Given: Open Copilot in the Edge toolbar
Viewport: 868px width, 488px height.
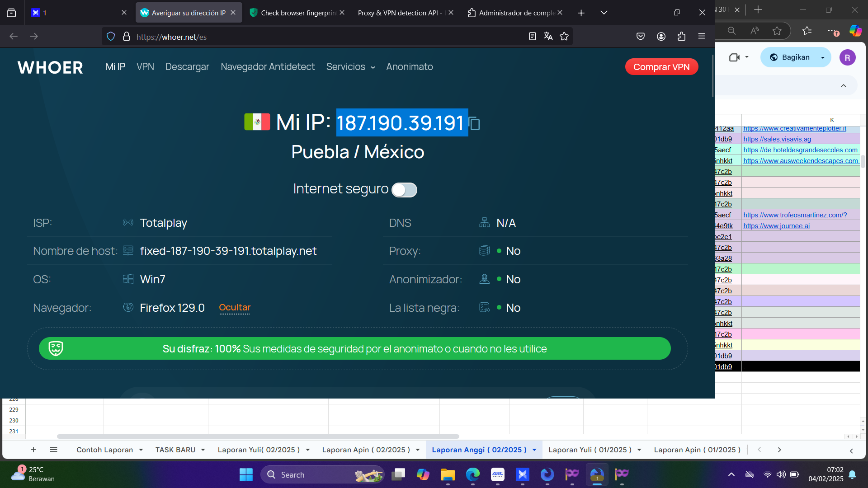Looking at the screenshot, I should pos(856,31).
